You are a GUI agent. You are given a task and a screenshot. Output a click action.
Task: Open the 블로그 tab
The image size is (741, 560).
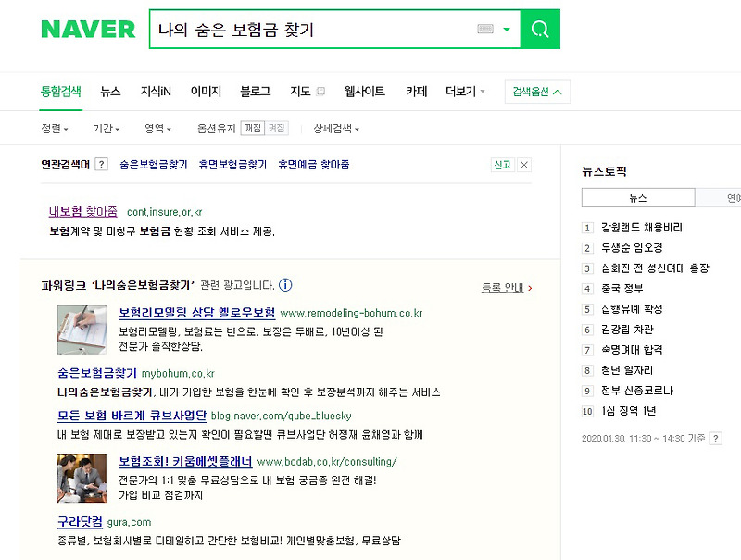(x=256, y=91)
